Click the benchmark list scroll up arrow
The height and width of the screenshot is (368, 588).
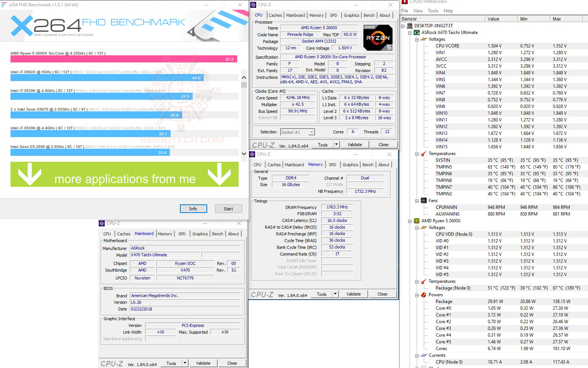tap(244, 77)
